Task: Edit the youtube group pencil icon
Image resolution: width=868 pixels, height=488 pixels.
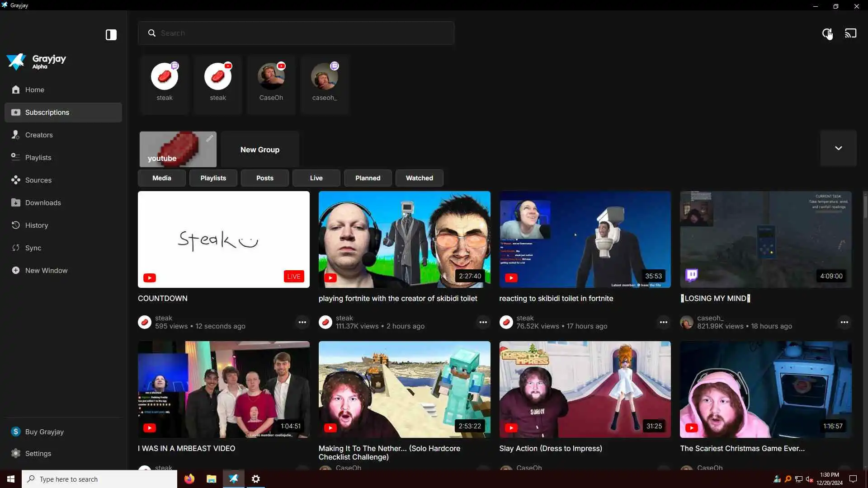Action: tap(209, 139)
